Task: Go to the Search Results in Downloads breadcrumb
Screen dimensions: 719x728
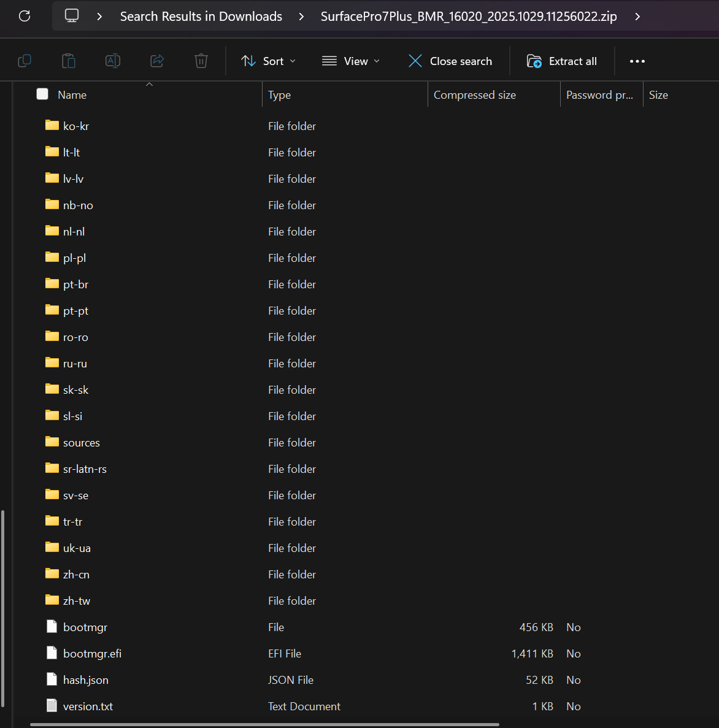Action: pos(201,16)
